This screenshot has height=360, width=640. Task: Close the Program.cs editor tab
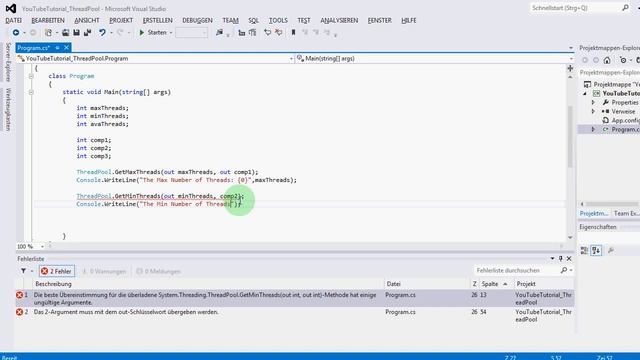[67, 48]
